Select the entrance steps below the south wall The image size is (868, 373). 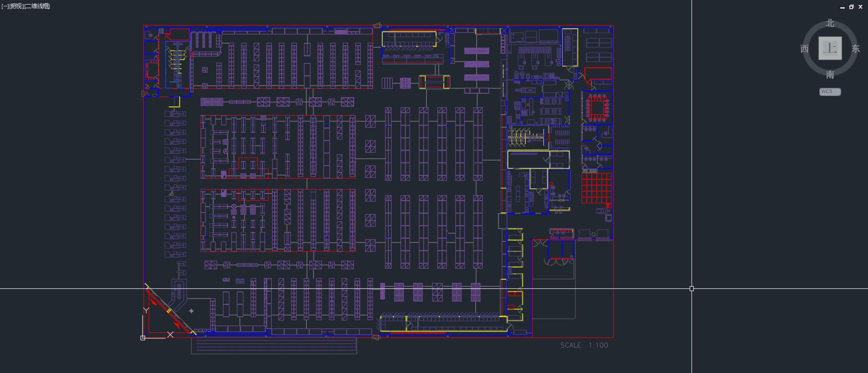(274, 346)
